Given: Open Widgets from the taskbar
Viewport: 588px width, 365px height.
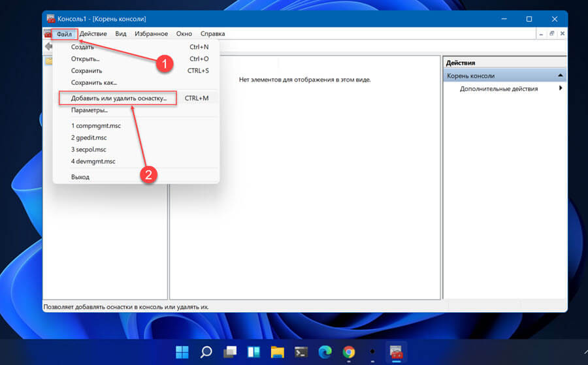Looking at the screenshot, I should tap(254, 352).
